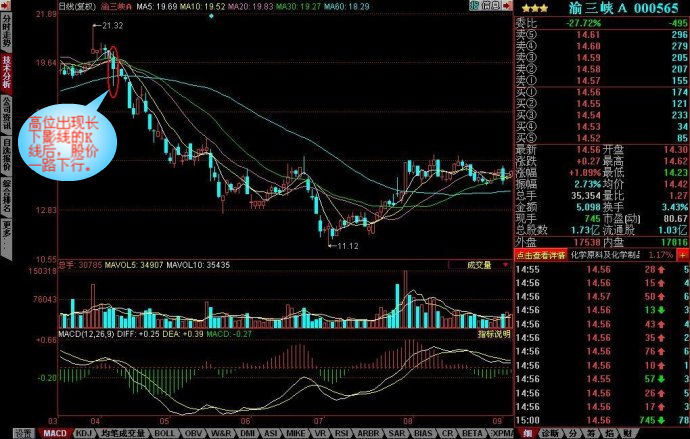Click the red ellipse highlighting the long-shadow candle
Image resolution: width=690 pixels, height=439 pixels.
coord(112,72)
